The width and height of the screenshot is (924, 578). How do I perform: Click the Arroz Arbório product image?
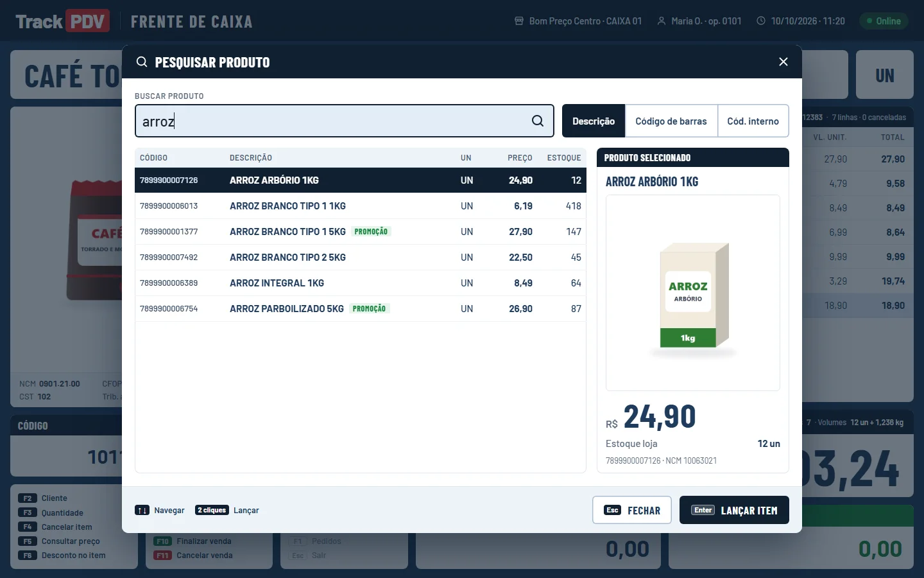coord(693,293)
